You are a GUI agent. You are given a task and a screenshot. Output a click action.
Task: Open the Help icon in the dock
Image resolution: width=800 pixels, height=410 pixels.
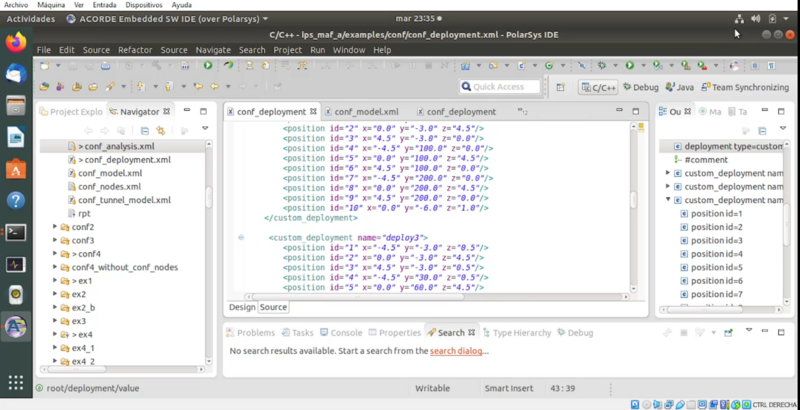(x=16, y=200)
